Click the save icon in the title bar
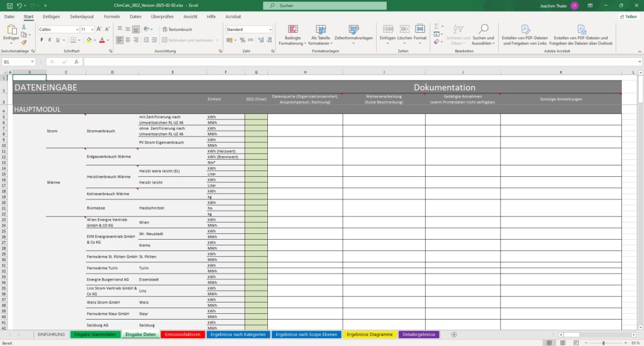 tap(9, 6)
